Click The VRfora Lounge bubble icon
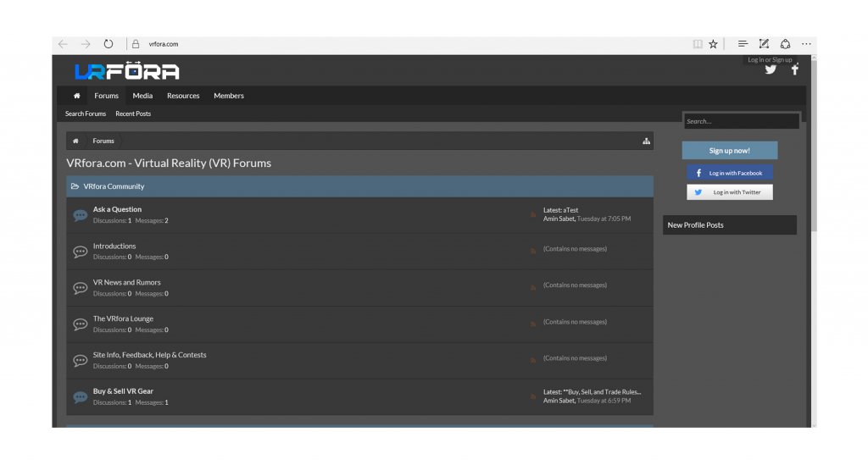Screen dimensions: 868x465 81,324
